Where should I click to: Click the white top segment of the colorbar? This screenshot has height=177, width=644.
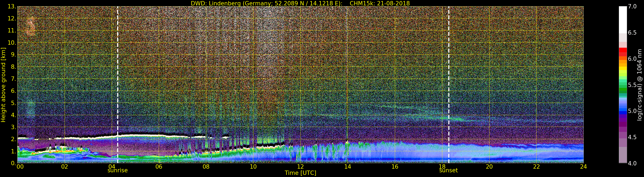tap(623, 20)
